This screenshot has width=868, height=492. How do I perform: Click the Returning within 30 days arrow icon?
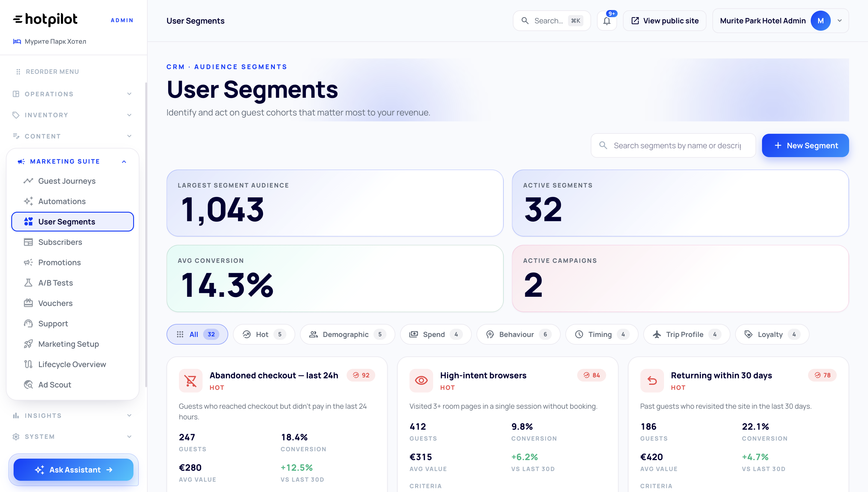(x=652, y=380)
